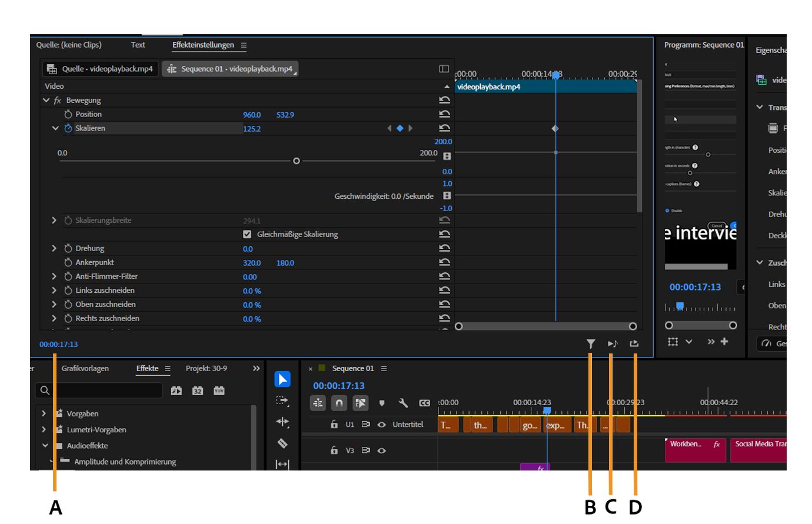The image size is (812, 524).
Task: Open the Quelle: (keine Clips) tab
Action: [69, 45]
